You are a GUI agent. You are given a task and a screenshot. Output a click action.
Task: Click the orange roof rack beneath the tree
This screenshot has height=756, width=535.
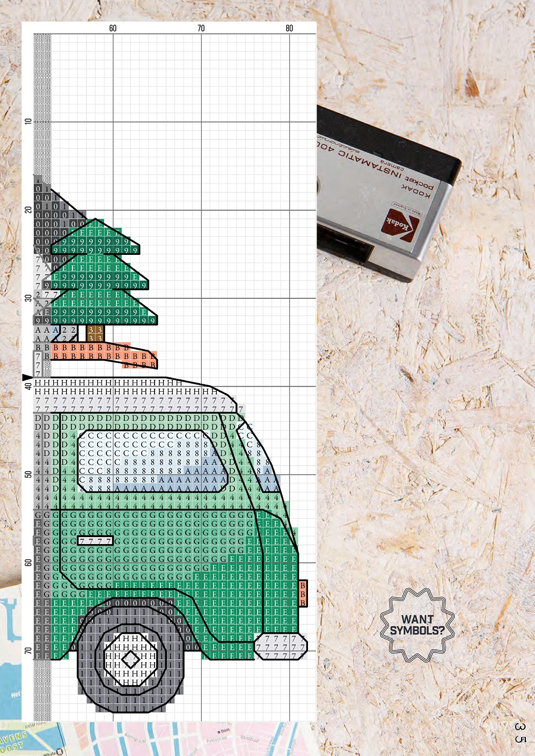102,355
